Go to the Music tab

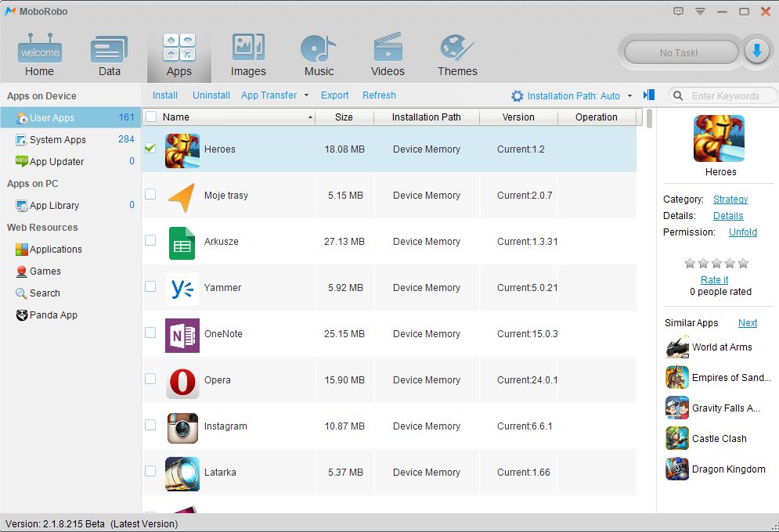pyautogui.click(x=319, y=55)
